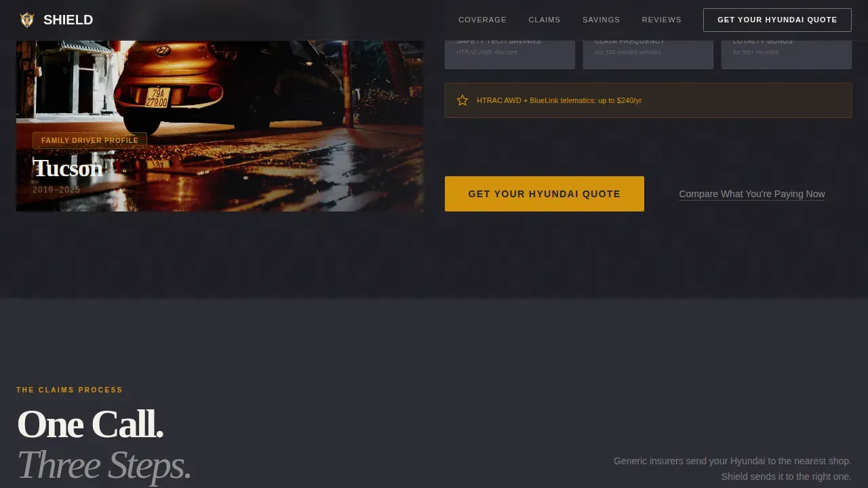Click the 'HTRAC AWD + BlueLink telematics' text
868x488 pixels.
pyautogui.click(x=559, y=100)
